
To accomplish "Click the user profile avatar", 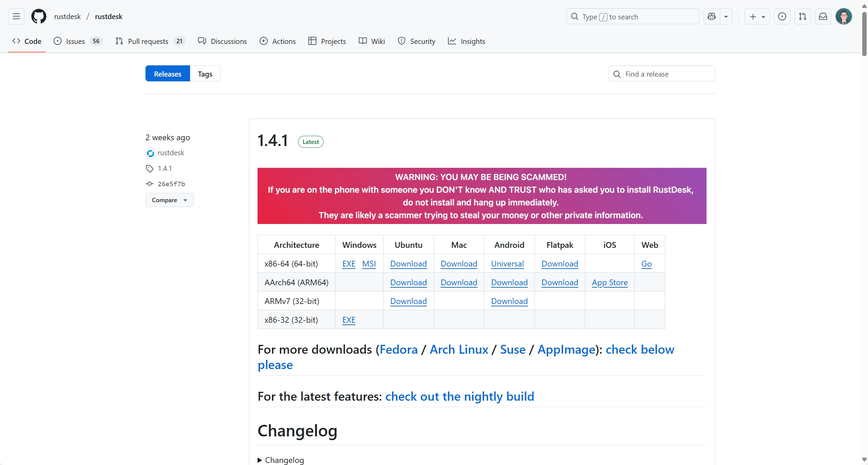I will click(x=843, y=16).
